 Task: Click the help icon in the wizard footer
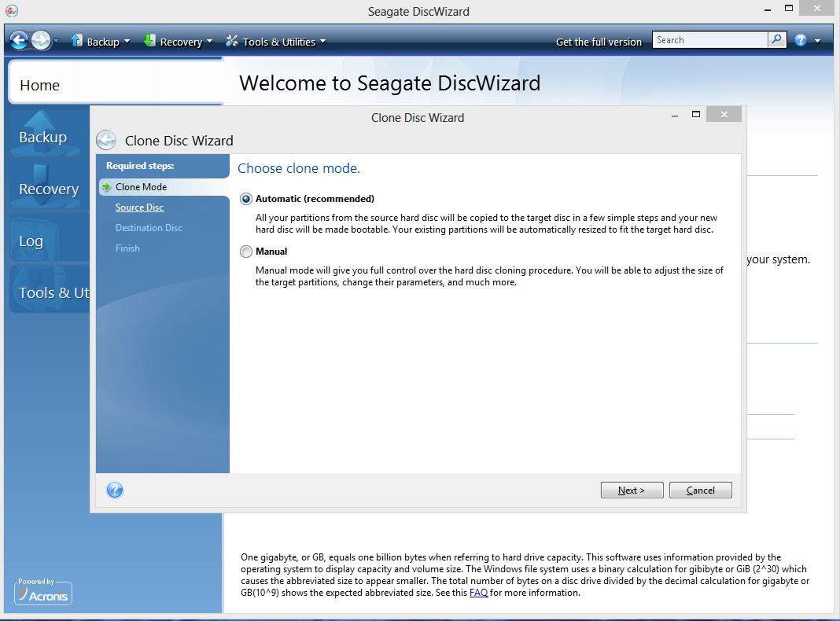pos(115,491)
